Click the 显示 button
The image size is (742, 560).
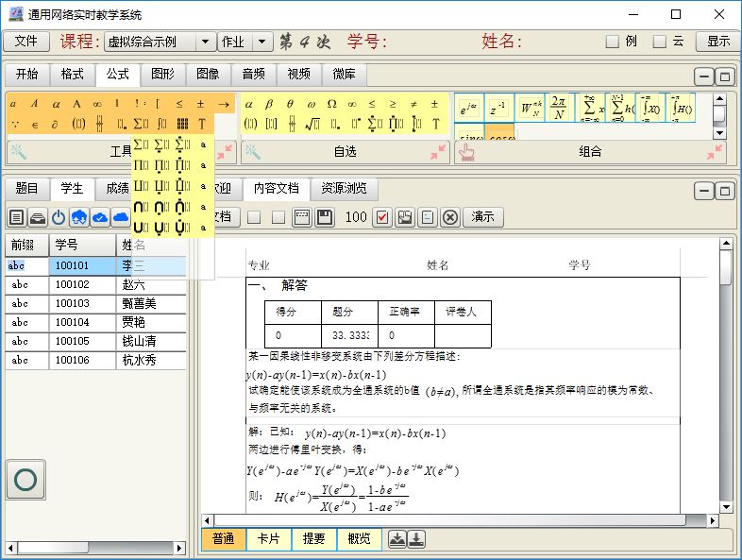[718, 42]
